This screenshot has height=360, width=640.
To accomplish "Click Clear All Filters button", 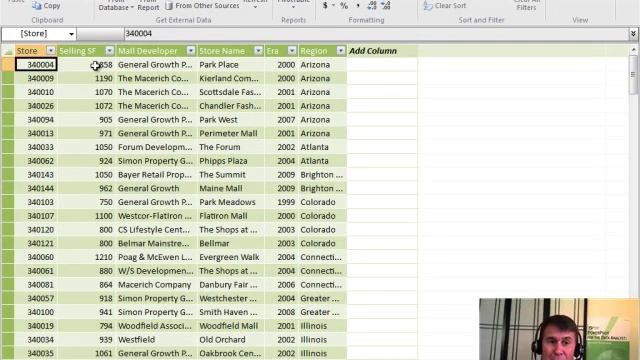I will (x=526, y=6).
